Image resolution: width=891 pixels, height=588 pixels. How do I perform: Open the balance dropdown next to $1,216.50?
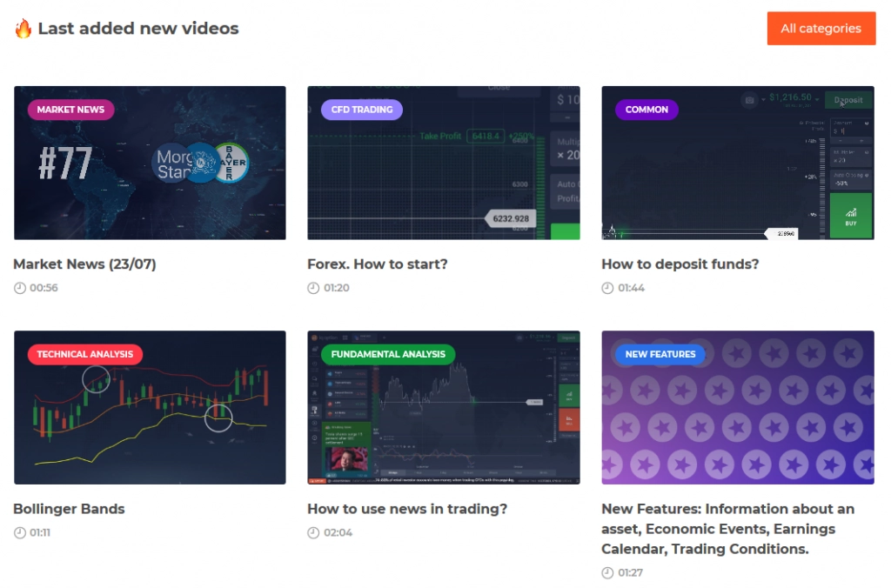pos(817,98)
